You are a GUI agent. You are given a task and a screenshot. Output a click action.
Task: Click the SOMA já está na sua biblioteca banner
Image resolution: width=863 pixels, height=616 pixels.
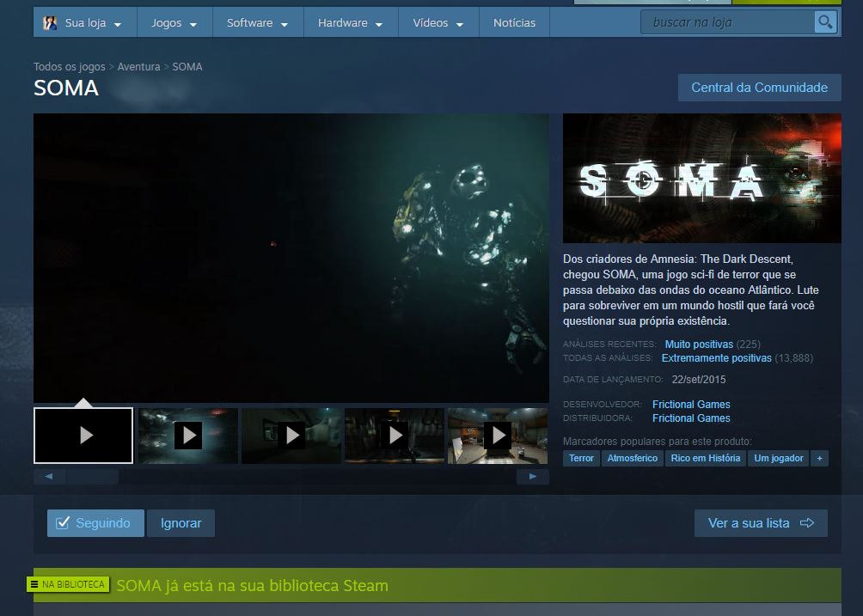coord(437,585)
